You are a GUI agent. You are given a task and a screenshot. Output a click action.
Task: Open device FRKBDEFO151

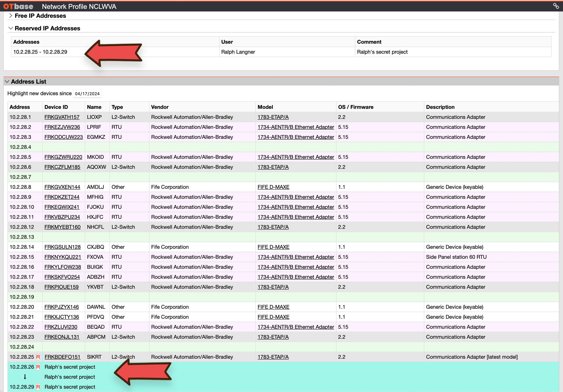pos(62,357)
